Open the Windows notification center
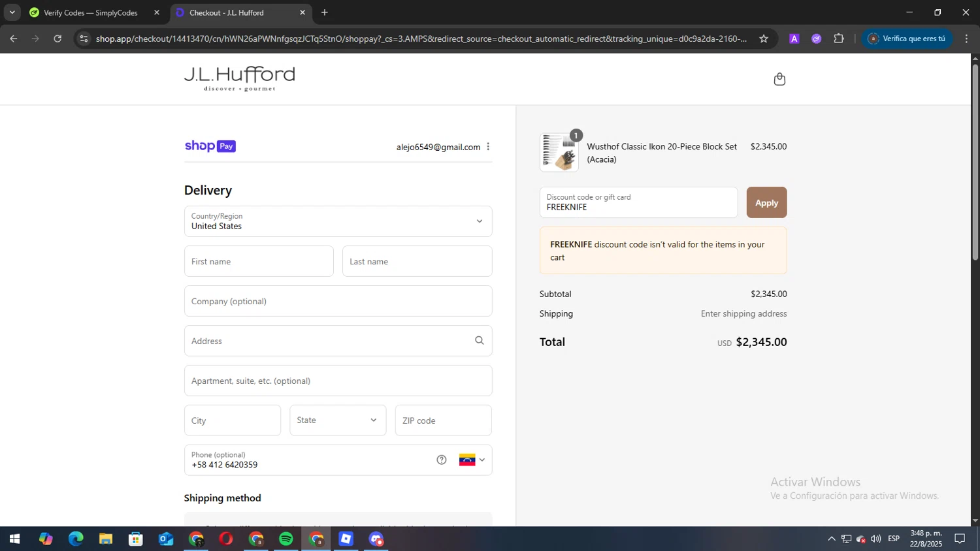This screenshot has height=551, width=980. (x=960, y=539)
